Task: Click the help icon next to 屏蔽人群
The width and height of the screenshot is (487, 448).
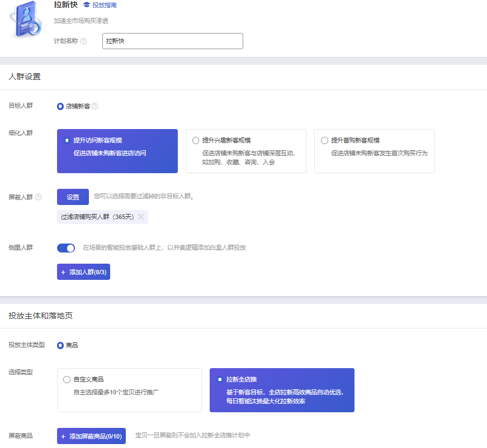Action: pos(38,197)
